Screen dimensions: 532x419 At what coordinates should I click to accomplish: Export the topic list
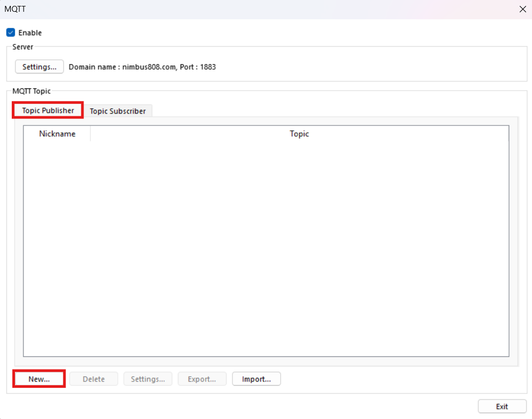point(202,379)
